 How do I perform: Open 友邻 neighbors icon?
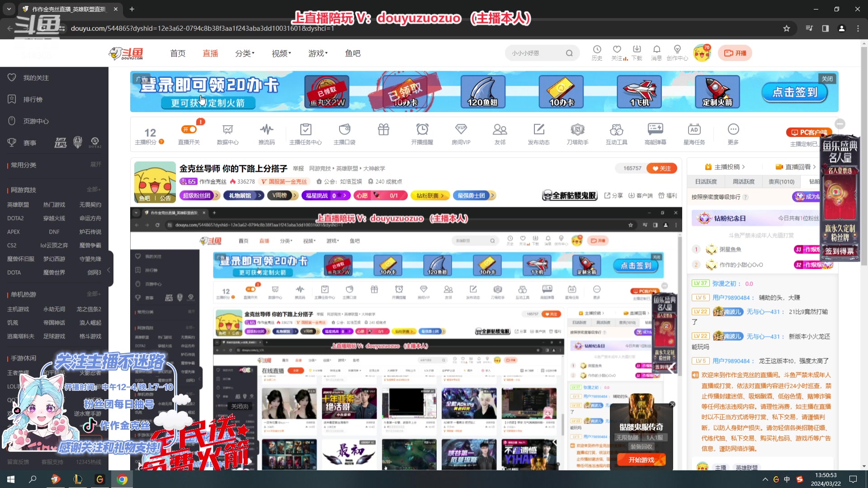(x=500, y=134)
